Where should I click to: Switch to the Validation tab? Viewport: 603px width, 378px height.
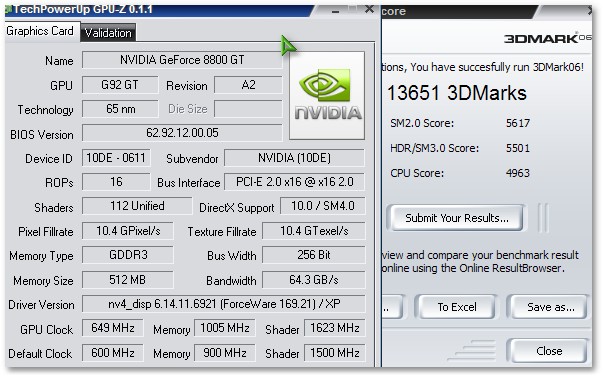click(x=108, y=33)
